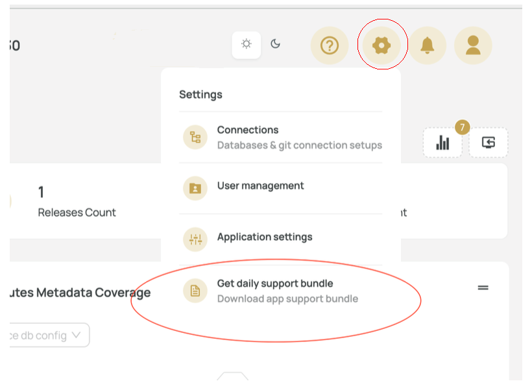Expand the Metadata Coverage chart menu
532x392 pixels.
click(x=483, y=288)
